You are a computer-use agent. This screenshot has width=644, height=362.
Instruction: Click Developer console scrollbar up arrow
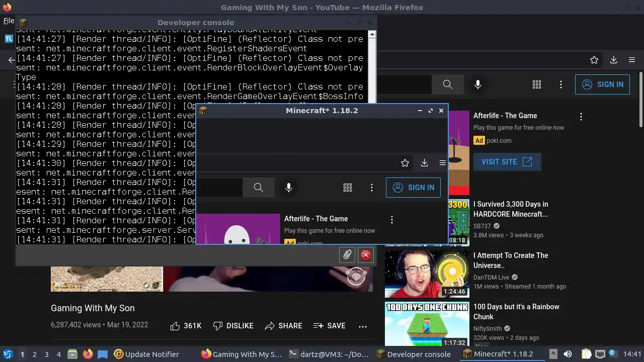pyautogui.click(x=372, y=35)
